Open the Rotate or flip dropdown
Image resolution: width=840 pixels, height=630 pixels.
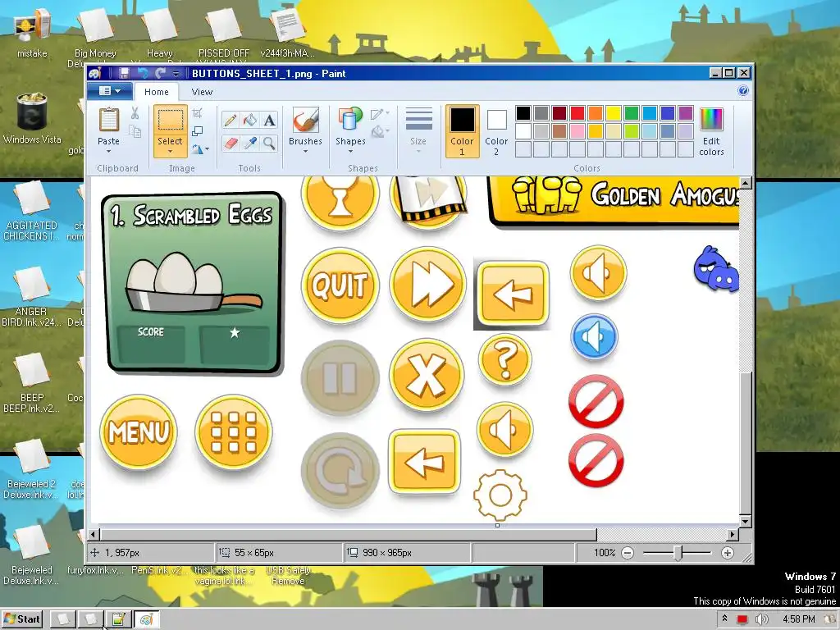click(200, 149)
